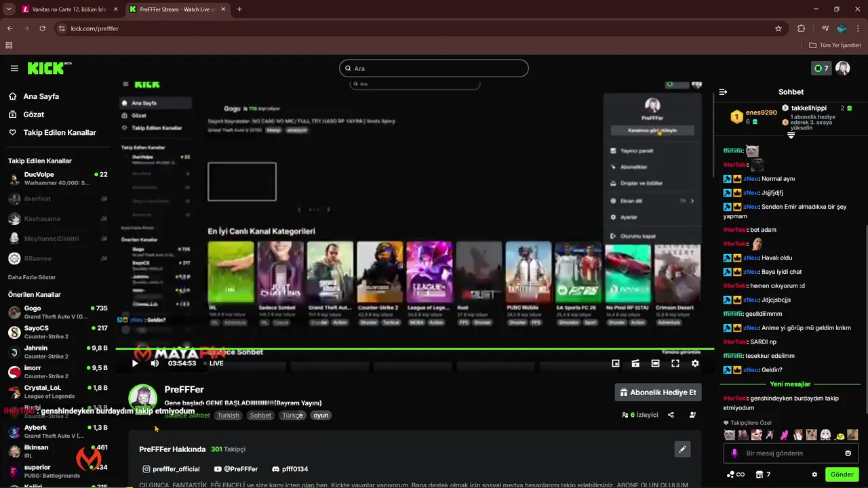
Task: Open Discord link pfff0134
Action: point(290,469)
